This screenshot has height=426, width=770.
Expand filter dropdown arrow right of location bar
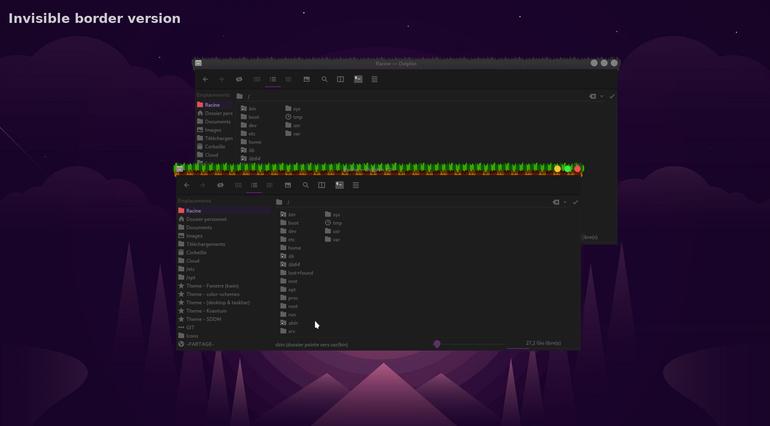(565, 202)
